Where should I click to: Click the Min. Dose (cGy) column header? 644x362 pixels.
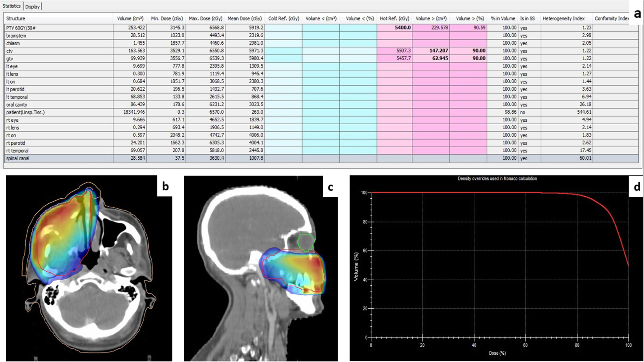click(x=166, y=19)
